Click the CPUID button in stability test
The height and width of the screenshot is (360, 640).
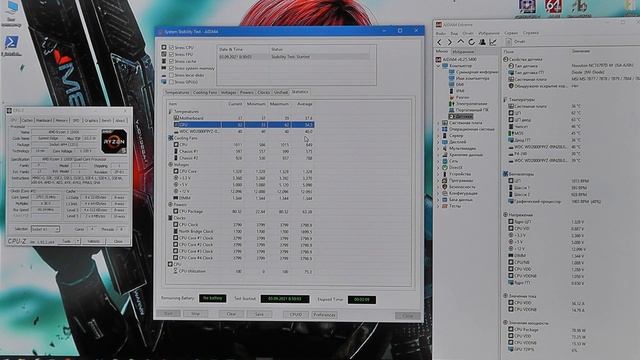tap(296, 315)
